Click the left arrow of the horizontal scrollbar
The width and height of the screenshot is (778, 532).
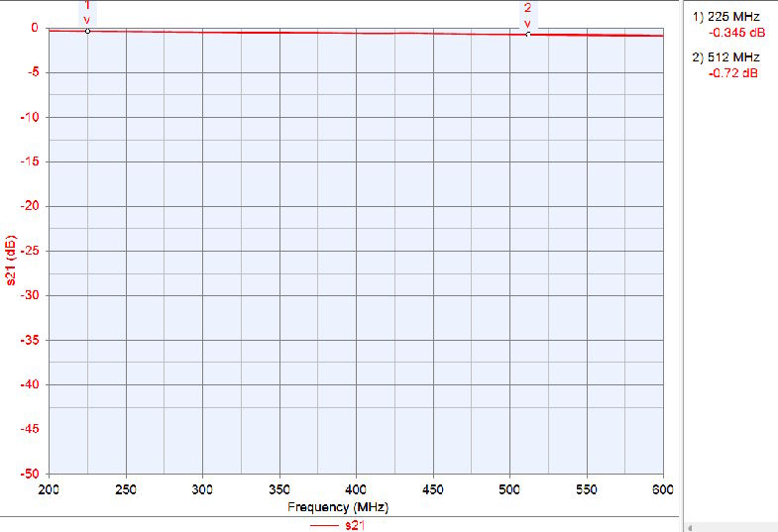coord(690,527)
